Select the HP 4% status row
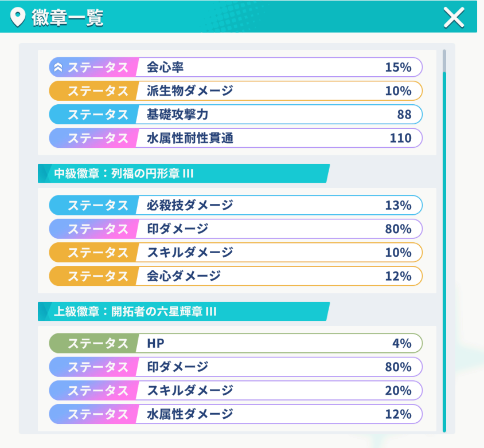This screenshot has height=448, width=484. 236,343
